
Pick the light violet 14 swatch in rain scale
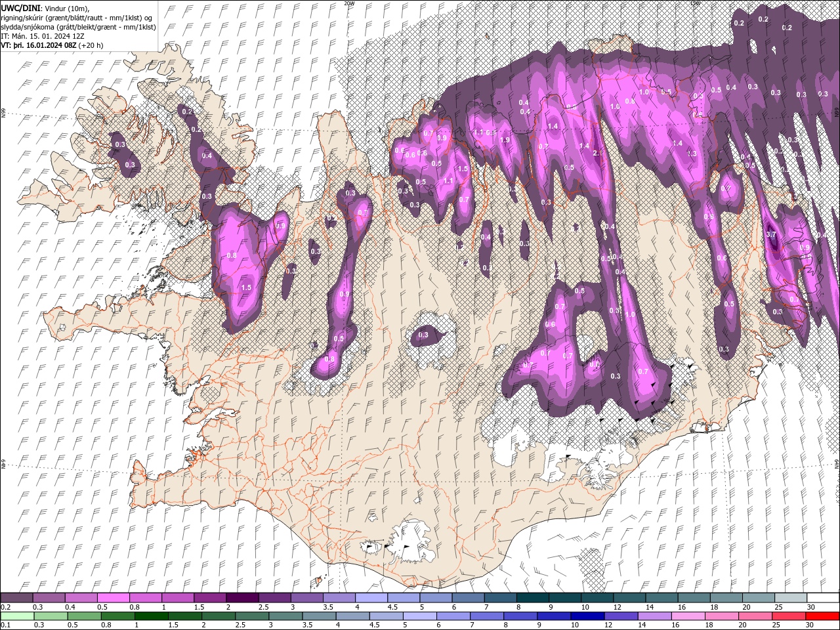click(655, 616)
